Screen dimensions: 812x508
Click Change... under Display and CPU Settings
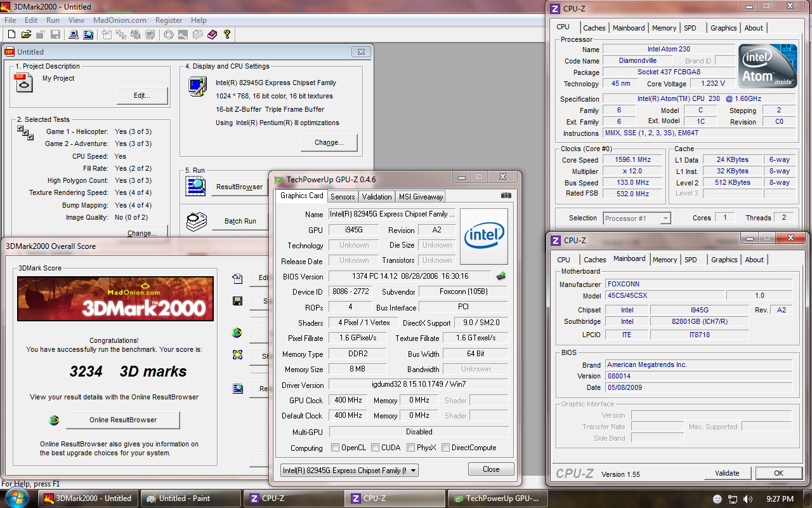click(x=329, y=143)
